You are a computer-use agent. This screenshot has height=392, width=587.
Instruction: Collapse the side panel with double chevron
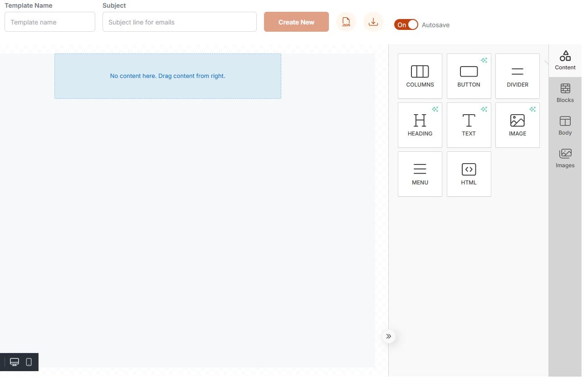[x=388, y=336]
